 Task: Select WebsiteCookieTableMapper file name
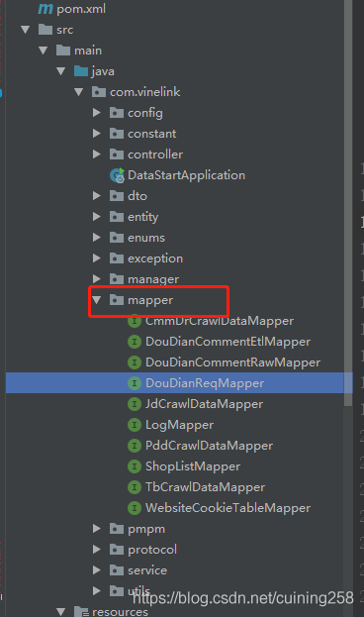pos(227,508)
